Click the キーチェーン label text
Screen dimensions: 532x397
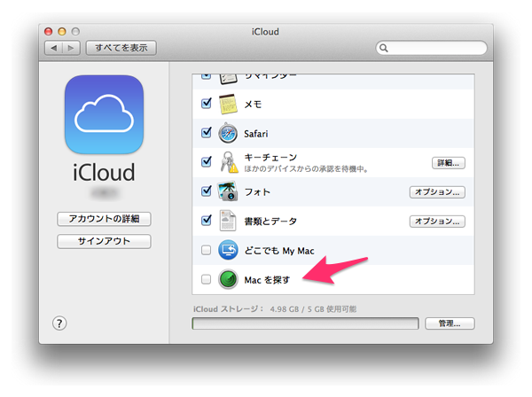click(270, 158)
